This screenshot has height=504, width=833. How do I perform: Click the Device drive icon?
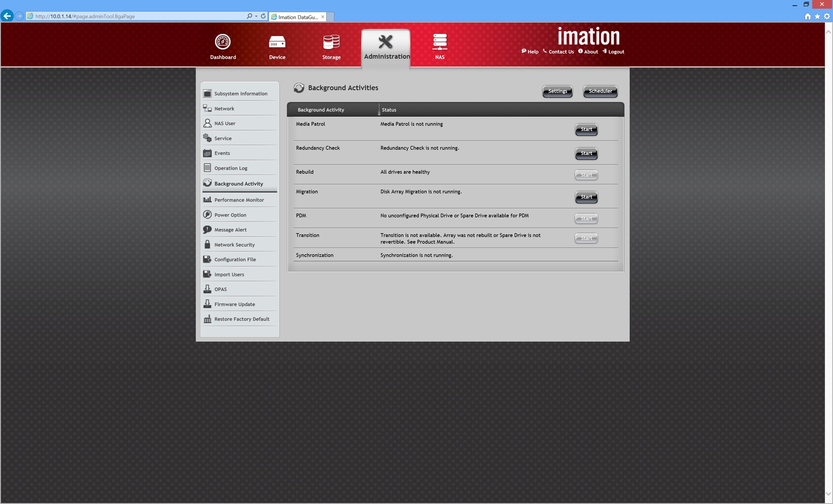[x=277, y=42]
